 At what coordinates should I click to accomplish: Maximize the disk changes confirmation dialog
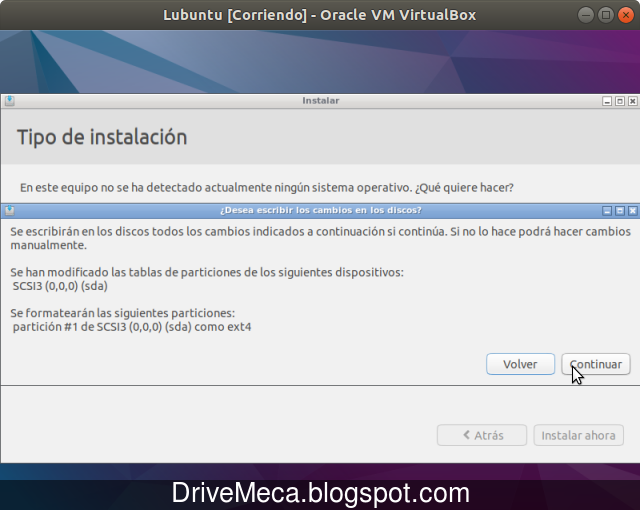click(x=620, y=211)
